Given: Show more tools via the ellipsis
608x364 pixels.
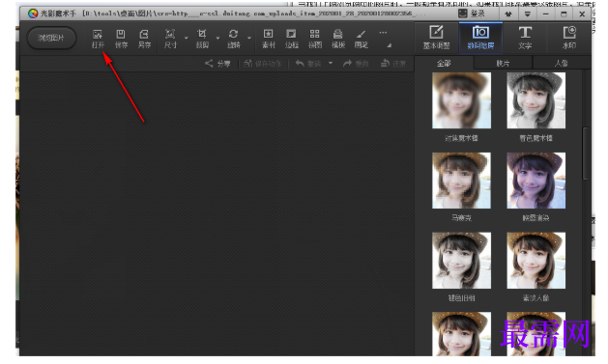Looking at the screenshot, I should tap(383, 33).
